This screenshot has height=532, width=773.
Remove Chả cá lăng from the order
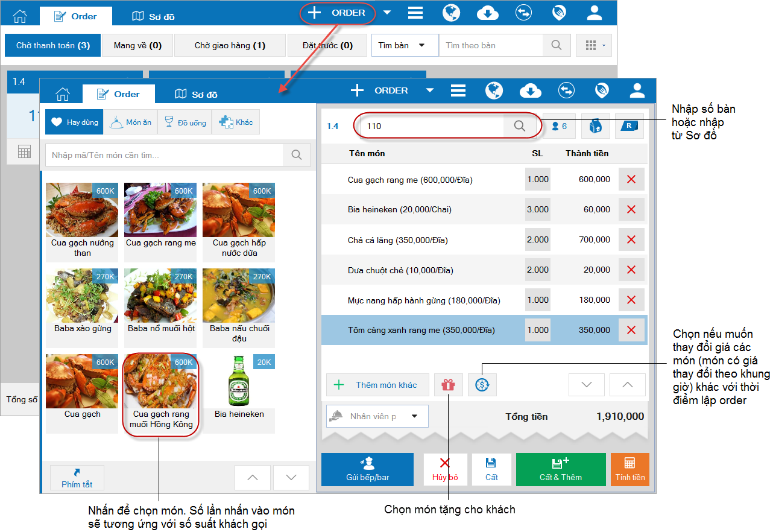pyautogui.click(x=631, y=239)
